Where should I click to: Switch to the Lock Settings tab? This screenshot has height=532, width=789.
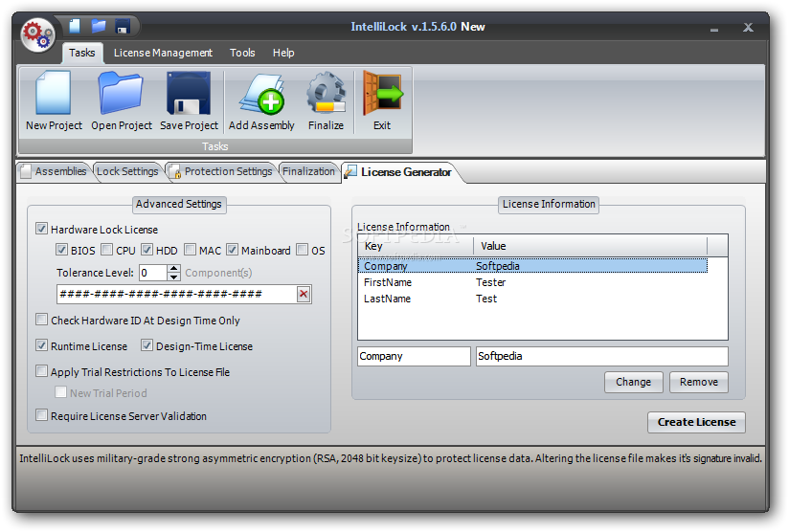[x=127, y=171]
